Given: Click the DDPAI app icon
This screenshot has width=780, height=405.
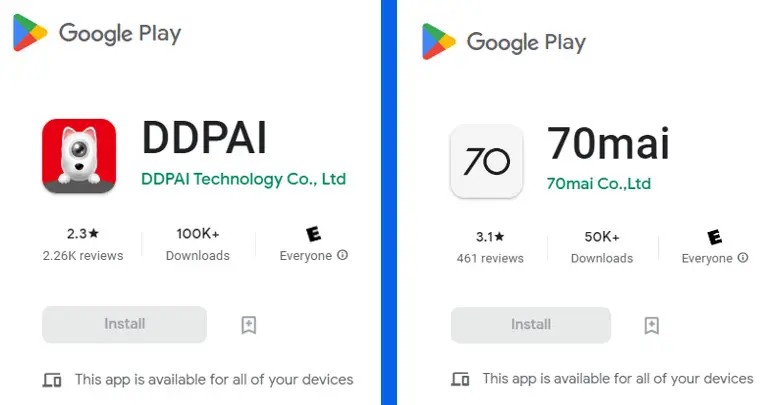Looking at the screenshot, I should tap(79, 156).
